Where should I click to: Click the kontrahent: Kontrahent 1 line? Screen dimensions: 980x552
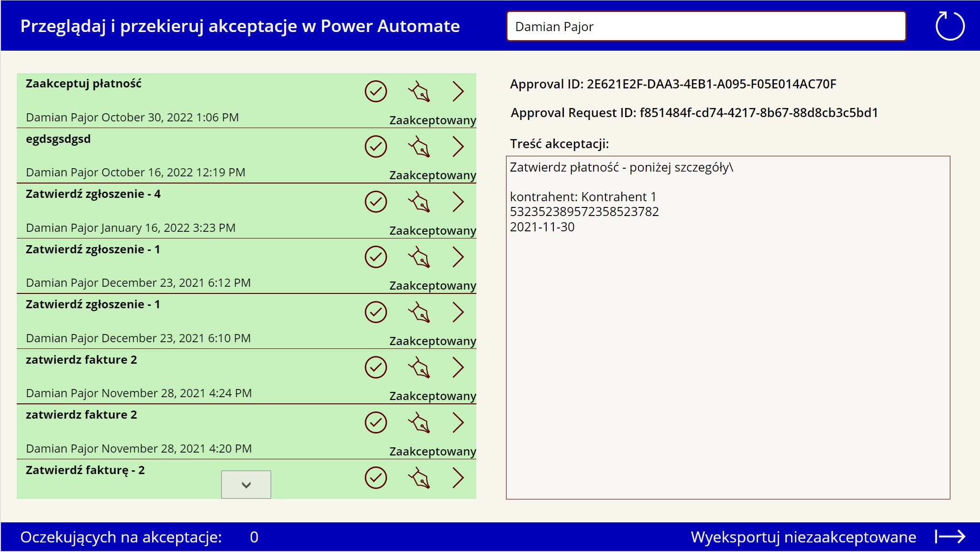[583, 197]
